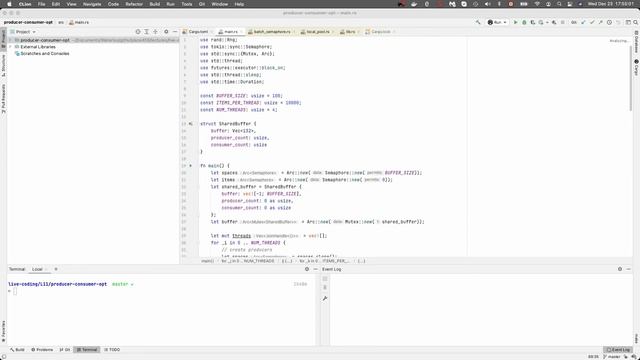Click the Event Log wrench settings icon
640x360 pixels.
325,298
